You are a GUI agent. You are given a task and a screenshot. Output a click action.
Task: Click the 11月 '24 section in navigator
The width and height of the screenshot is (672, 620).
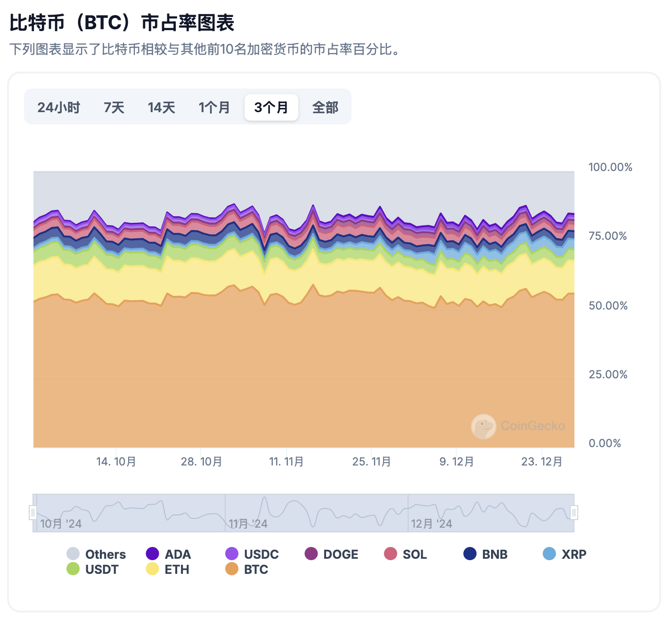tap(316, 513)
